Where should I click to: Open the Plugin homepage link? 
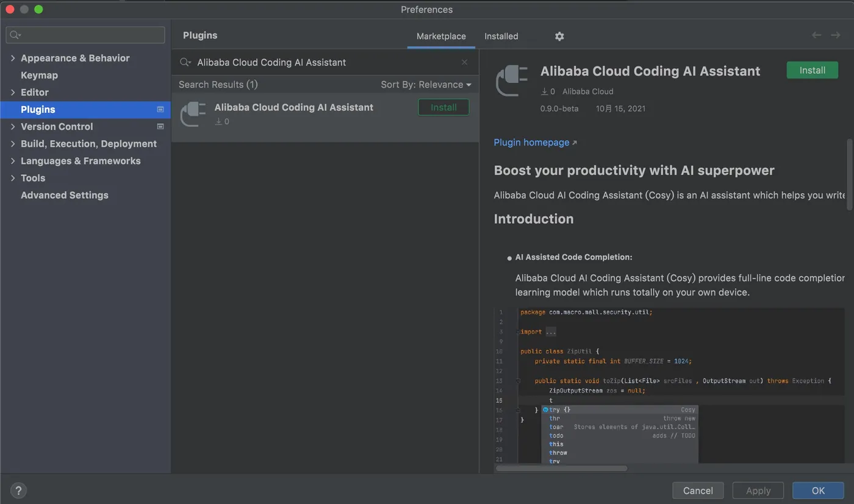tap(535, 142)
